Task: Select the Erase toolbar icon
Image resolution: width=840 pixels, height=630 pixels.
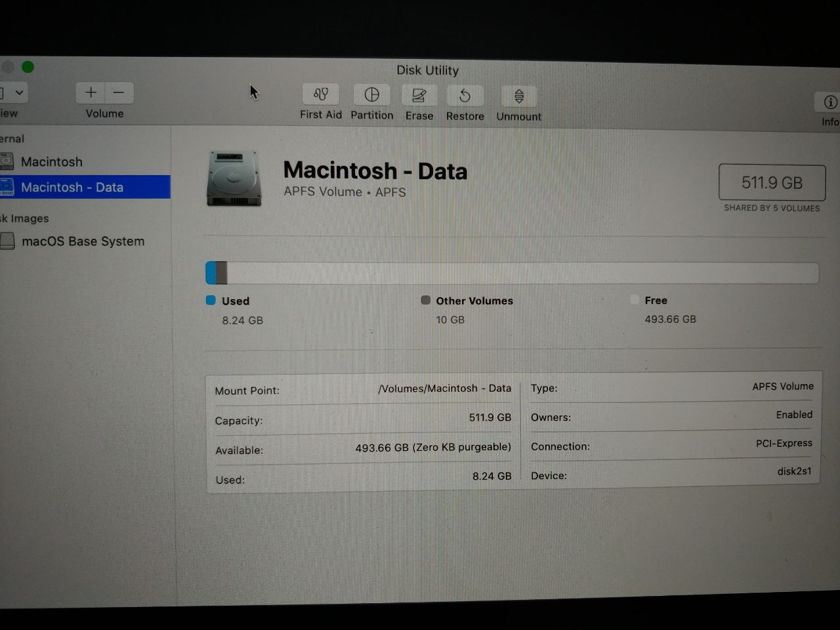Action: click(x=419, y=96)
